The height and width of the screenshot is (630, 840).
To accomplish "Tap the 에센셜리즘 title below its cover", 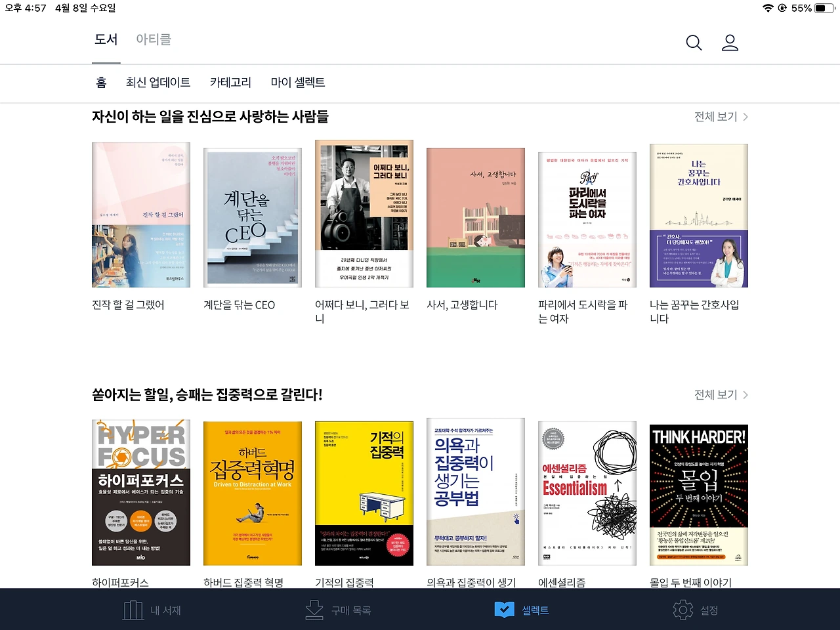I will point(562,583).
